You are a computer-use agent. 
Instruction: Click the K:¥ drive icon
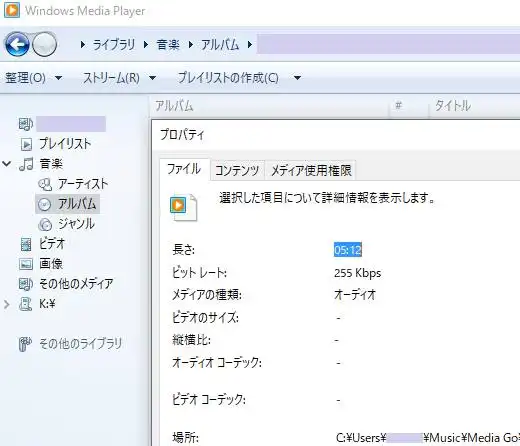(26, 304)
